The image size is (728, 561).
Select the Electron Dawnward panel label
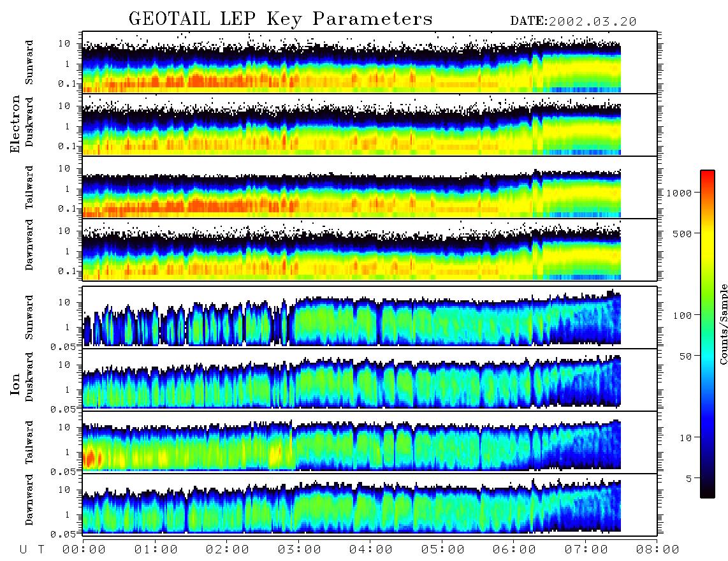coord(29,245)
